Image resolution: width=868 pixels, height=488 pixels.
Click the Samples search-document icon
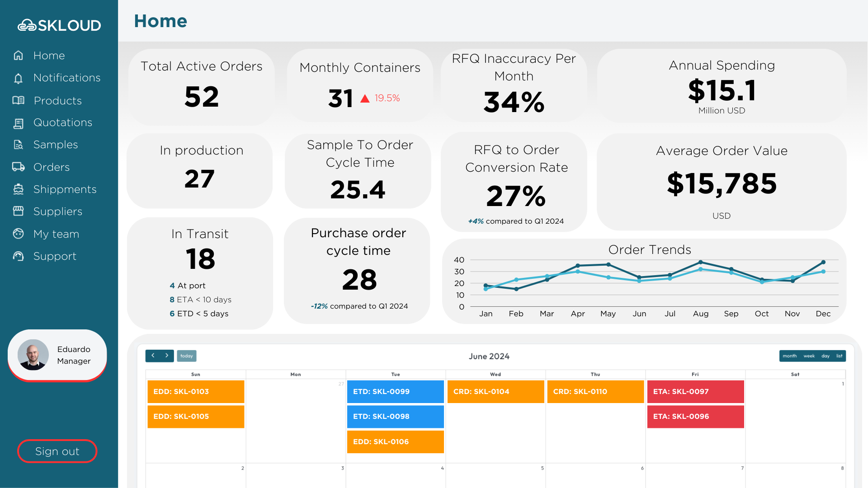18,145
